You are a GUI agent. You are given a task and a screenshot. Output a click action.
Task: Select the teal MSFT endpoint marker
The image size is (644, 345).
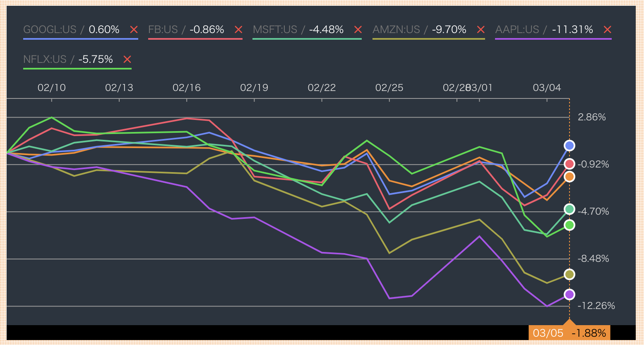pos(570,209)
